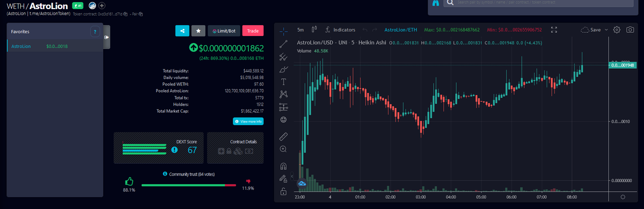
Task: Collapse the Favorites side panel
Action: [107, 37]
